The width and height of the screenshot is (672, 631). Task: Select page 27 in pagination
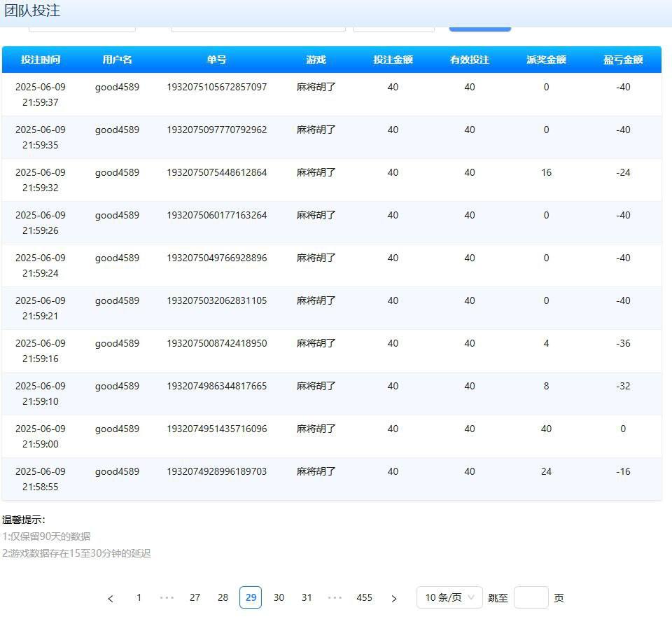tap(195, 597)
